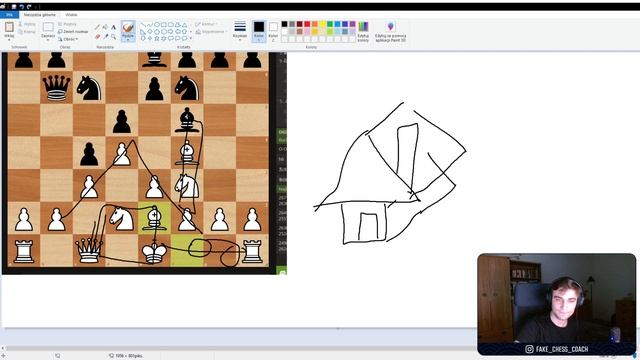The image size is (640, 360).
Task: Pick the purple palette swatch
Action: point(353,24)
